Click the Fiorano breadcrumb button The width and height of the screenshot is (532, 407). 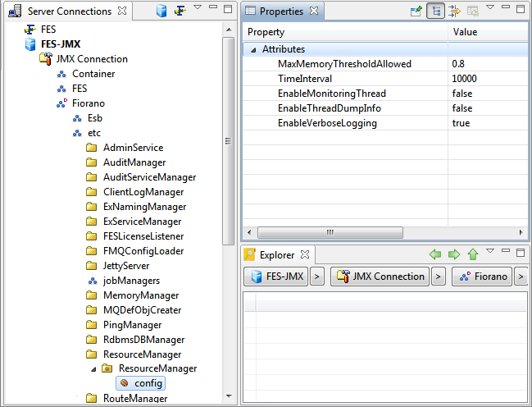(482, 277)
